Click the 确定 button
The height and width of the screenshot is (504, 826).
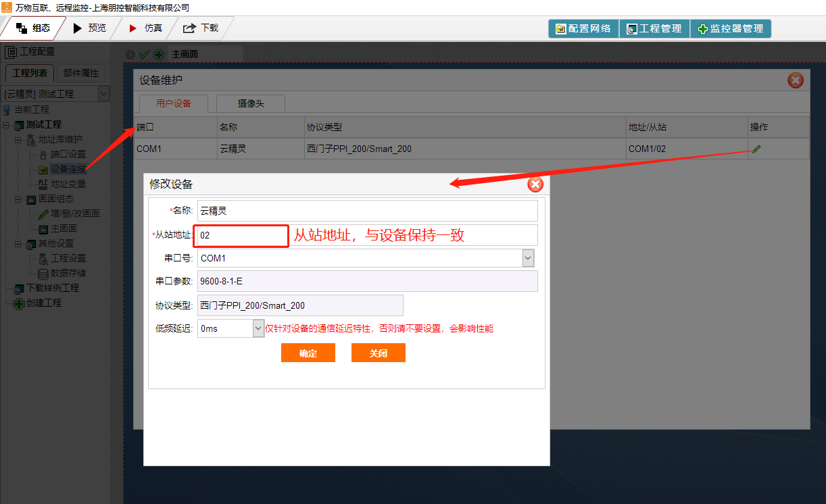point(308,353)
